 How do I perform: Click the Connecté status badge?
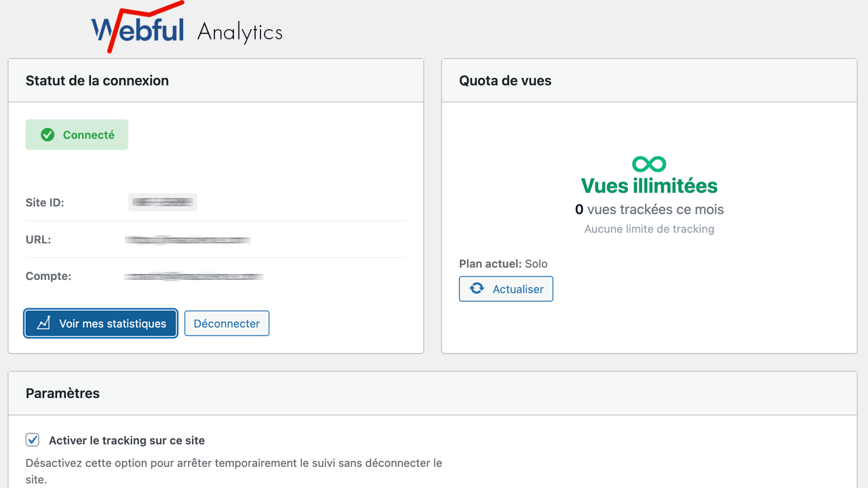77,135
